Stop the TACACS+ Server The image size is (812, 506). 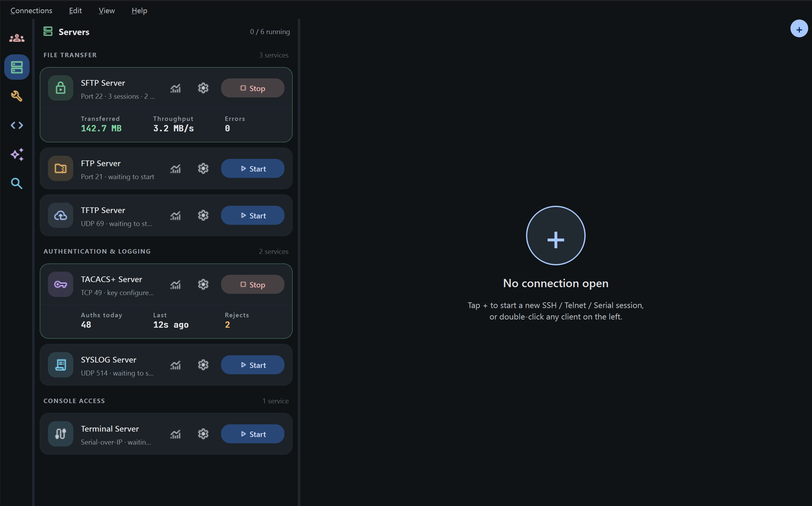(252, 285)
